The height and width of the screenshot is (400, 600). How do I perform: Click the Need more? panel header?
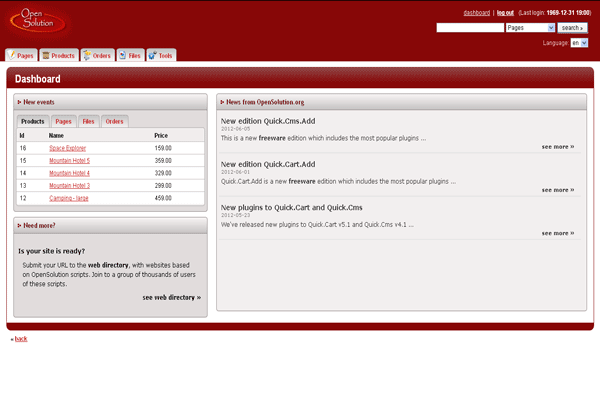(x=111, y=225)
